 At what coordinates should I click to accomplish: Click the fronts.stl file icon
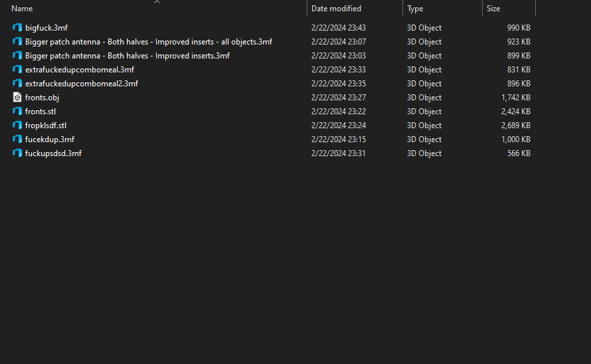(17, 112)
